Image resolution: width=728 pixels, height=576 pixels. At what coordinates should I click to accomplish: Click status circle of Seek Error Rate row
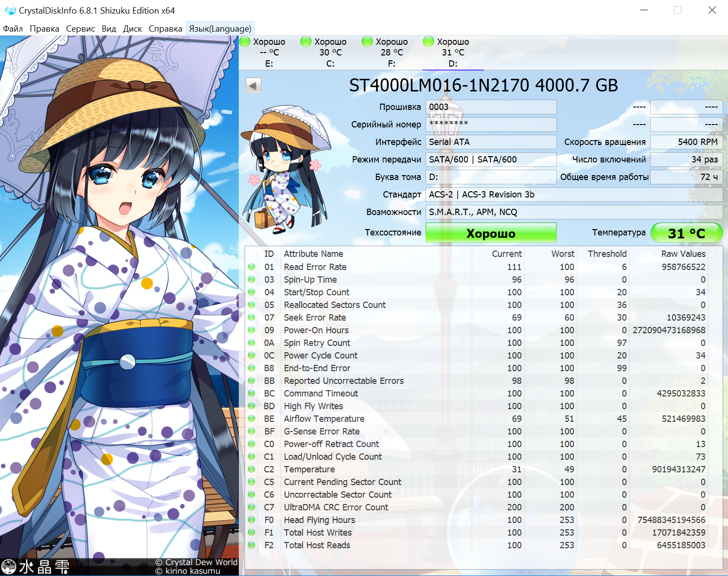point(251,317)
